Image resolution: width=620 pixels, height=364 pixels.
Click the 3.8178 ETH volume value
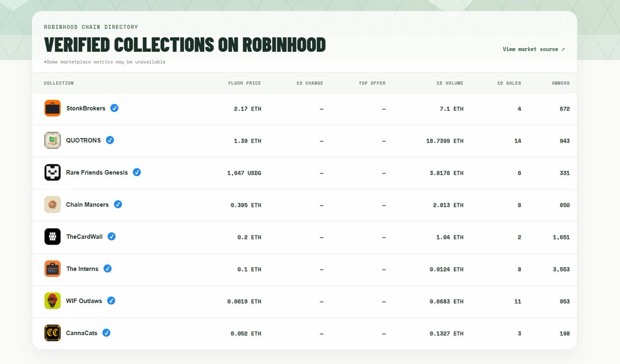pos(446,173)
